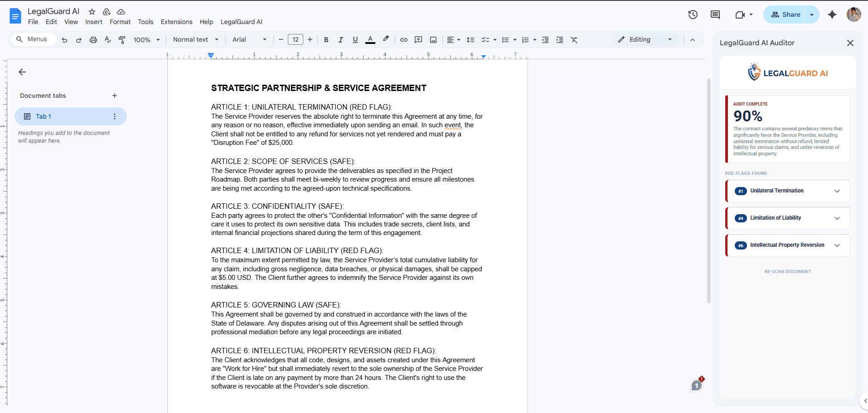Insert an image from the toolbar

point(433,40)
